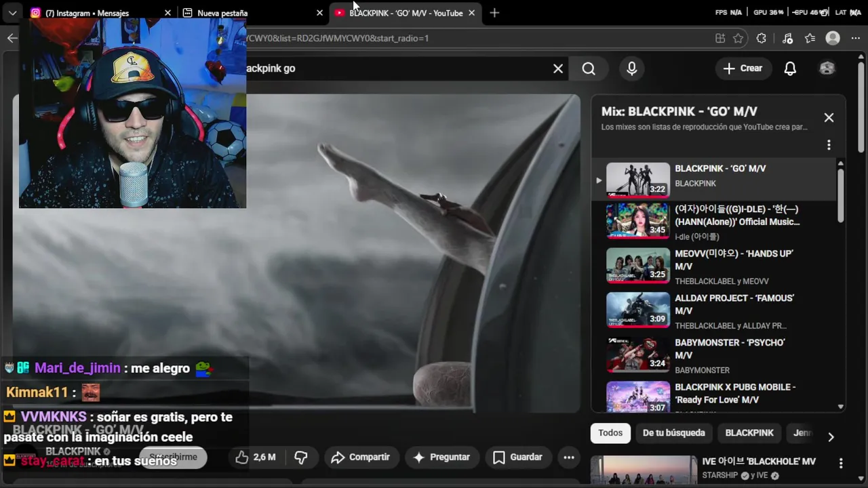The image size is (868, 488).
Task: Open the favorites list icon
Action: click(810, 39)
